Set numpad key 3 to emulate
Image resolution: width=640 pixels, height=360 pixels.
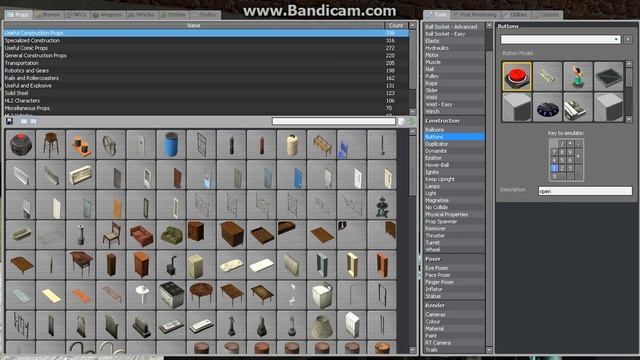point(570,168)
